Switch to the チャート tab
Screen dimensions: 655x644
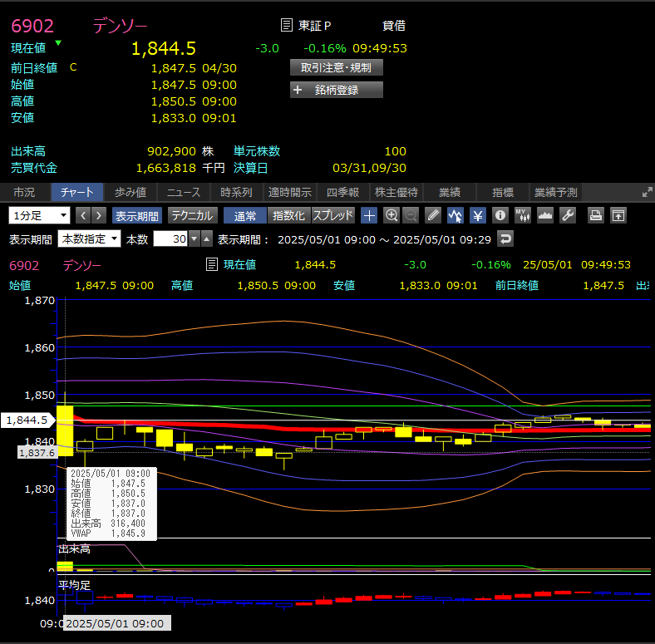[76, 192]
